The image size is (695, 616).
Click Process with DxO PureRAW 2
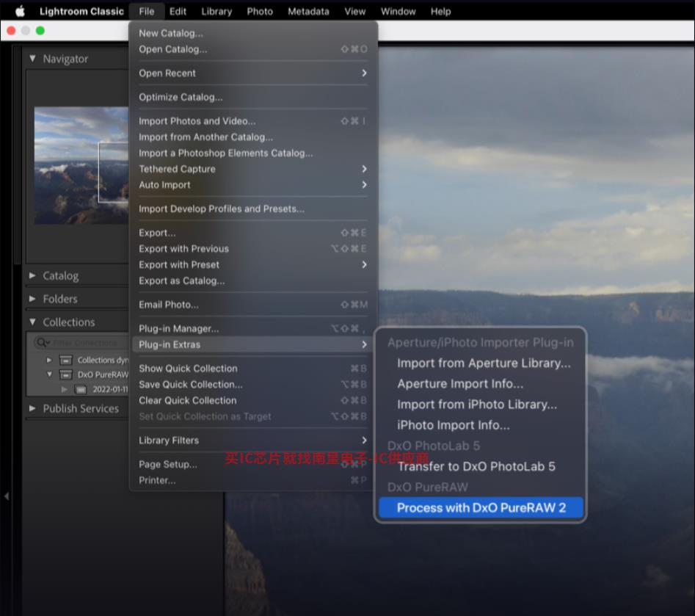(481, 508)
